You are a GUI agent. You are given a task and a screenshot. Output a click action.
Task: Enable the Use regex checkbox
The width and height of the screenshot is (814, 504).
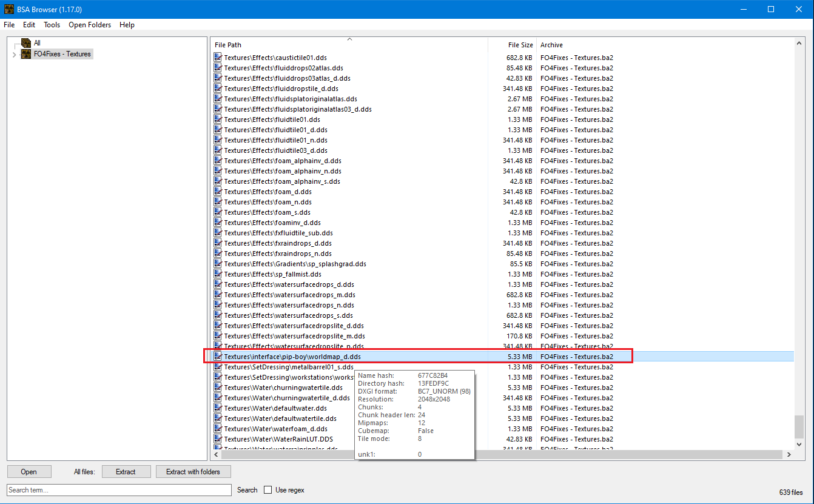click(x=268, y=490)
